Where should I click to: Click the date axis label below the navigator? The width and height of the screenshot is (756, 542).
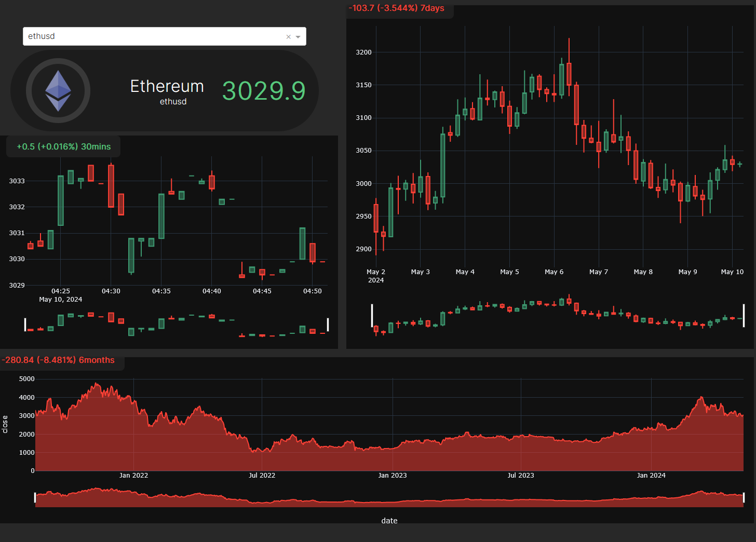pos(389,521)
